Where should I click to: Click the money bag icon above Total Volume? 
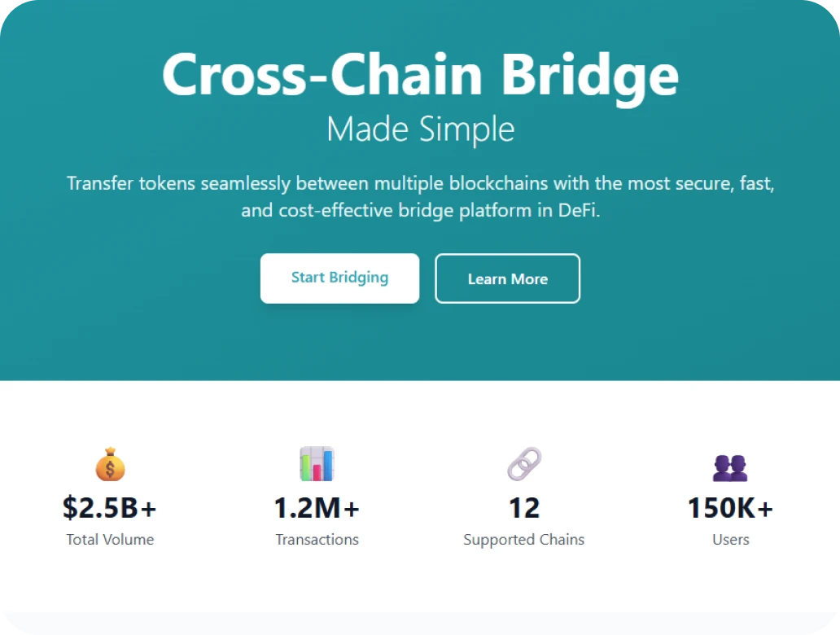(x=110, y=462)
